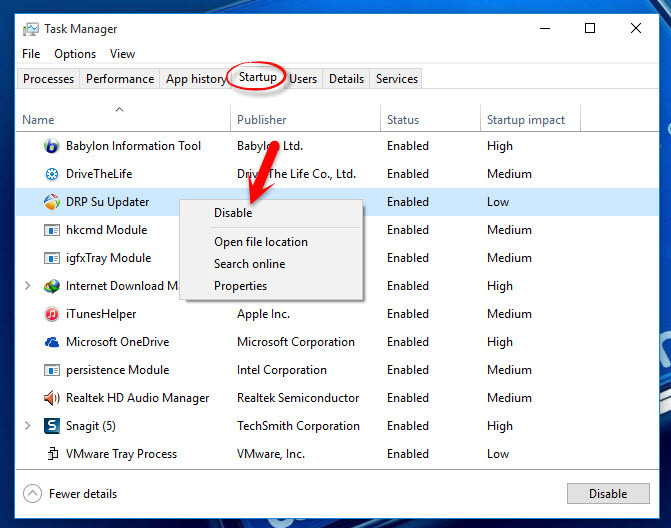
Task: Collapse view with Fewer details arrow icon
Action: (33, 493)
